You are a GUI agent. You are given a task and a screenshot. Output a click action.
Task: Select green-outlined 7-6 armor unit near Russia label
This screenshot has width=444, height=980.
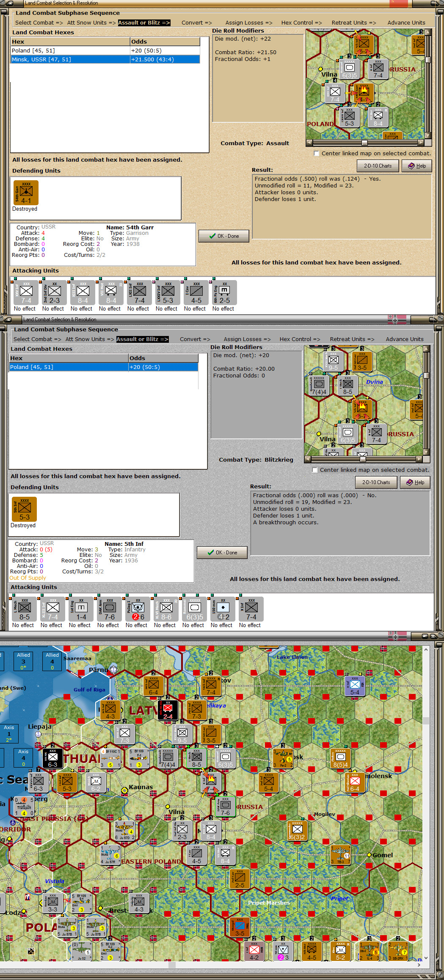click(x=225, y=806)
